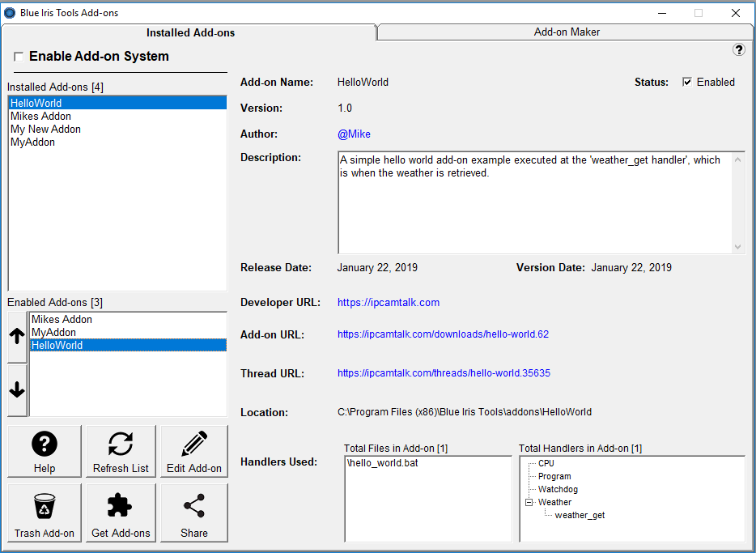756x553 pixels.
Task: Click the Get Add-ons puzzle icon
Action: (121, 513)
